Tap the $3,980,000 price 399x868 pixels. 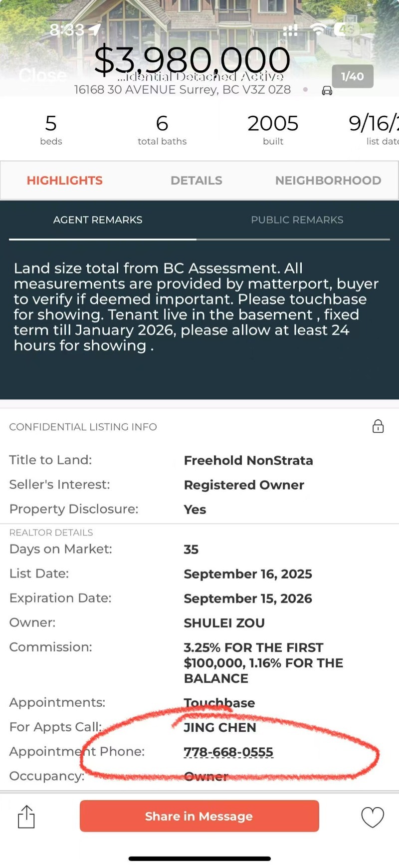[x=192, y=60]
